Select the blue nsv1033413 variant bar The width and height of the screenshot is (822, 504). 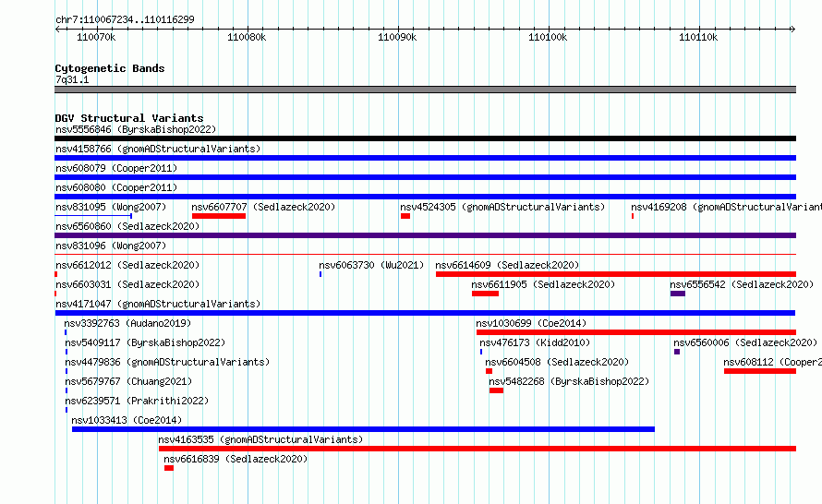coord(363,429)
